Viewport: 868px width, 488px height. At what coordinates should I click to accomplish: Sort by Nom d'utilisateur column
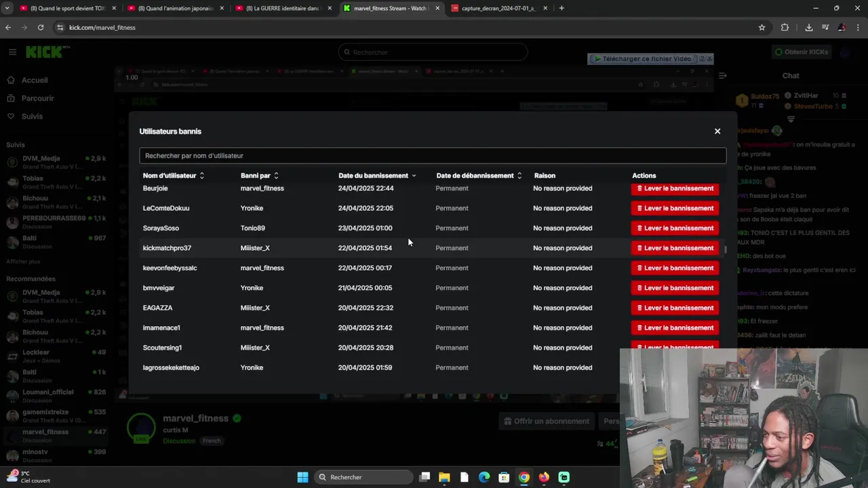[x=174, y=176]
